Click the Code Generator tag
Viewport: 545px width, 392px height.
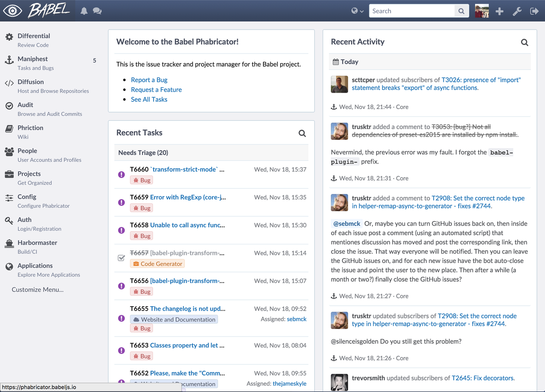[158, 264]
